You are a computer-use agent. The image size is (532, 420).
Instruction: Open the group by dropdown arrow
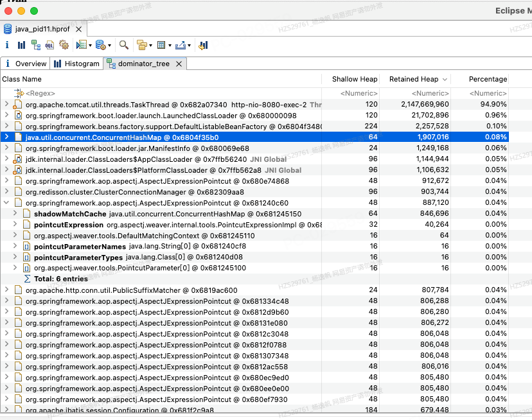point(150,46)
